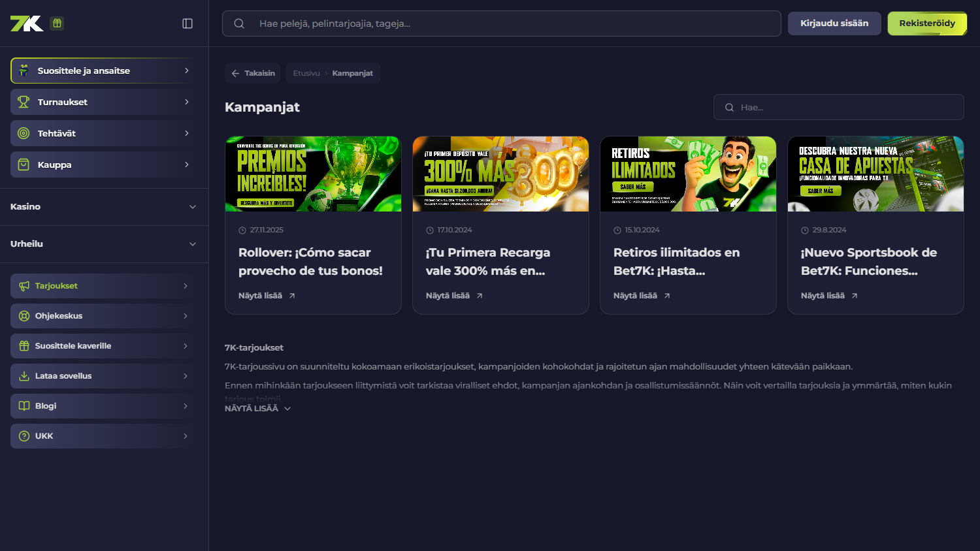This screenshot has height=551, width=980.
Task: Click the UKK question mark icon
Action: [x=24, y=436]
